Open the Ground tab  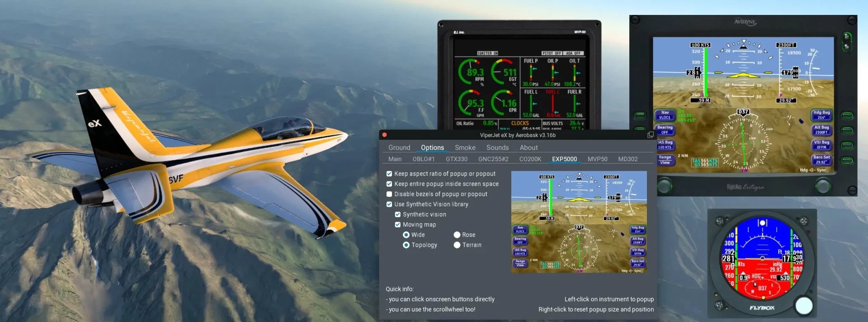pyautogui.click(x=399, y=147)
